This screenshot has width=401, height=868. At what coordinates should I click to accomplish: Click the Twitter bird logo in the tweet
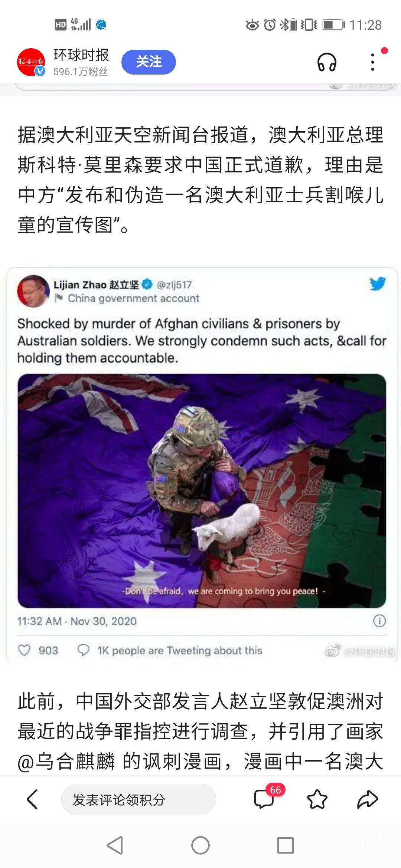pyautogui.click(x=378, y=284)
